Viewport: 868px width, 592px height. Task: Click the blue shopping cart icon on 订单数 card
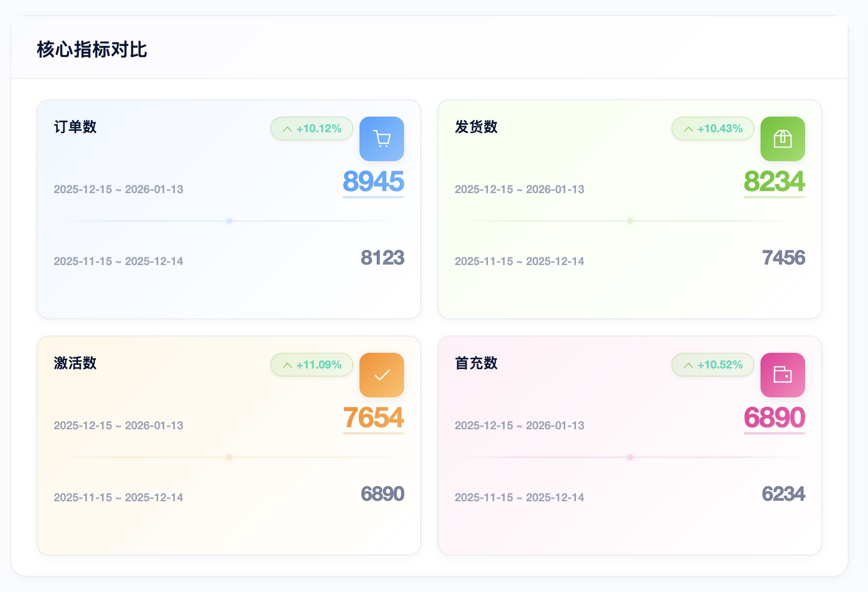tap(381, 139)
